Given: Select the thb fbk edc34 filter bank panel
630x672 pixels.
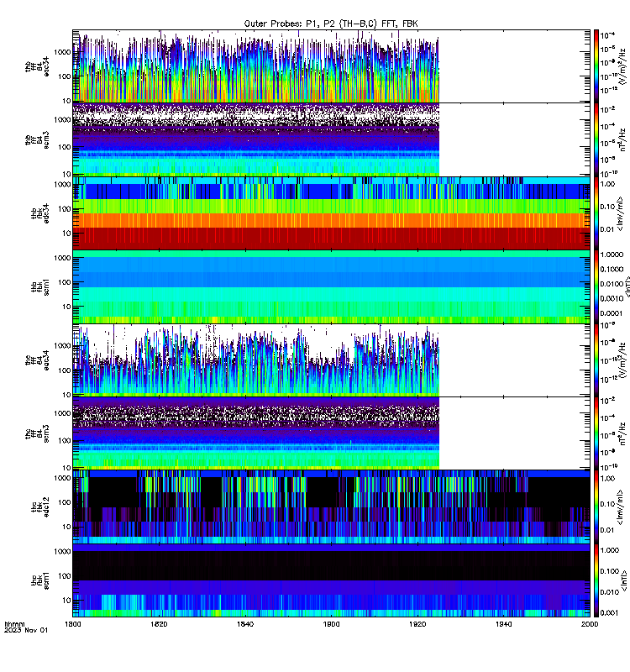Looking at the screenshot, I should tap(331, 213).
